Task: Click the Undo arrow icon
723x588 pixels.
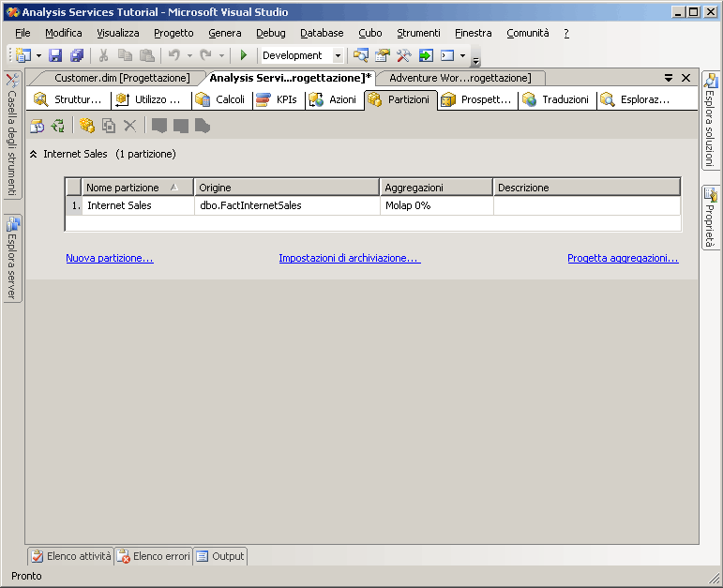Action: coord(173,55)
